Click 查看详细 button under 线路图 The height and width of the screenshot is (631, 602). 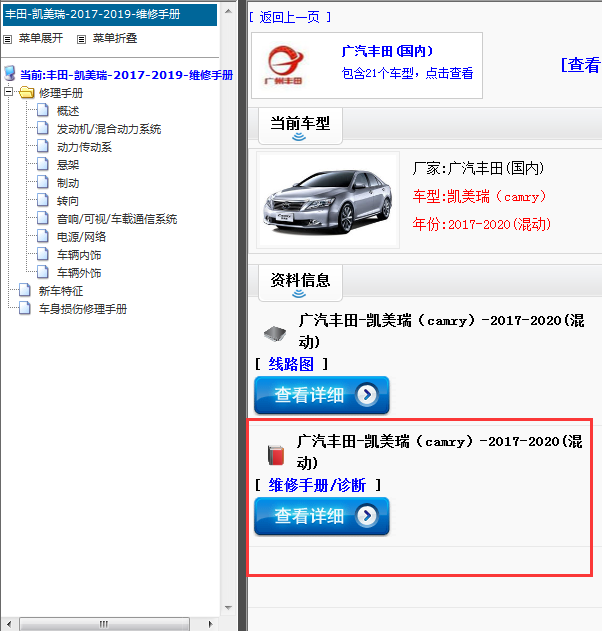tap(322, 395)
